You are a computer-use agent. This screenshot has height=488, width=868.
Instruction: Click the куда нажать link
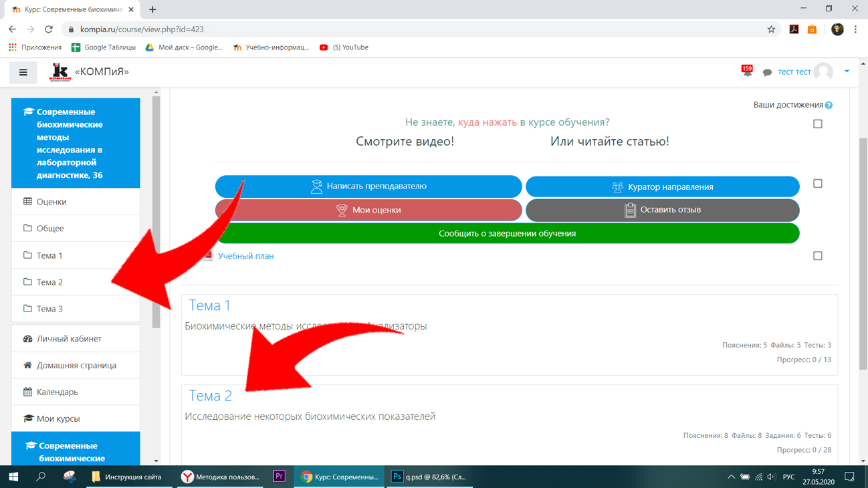pos(487,122)
